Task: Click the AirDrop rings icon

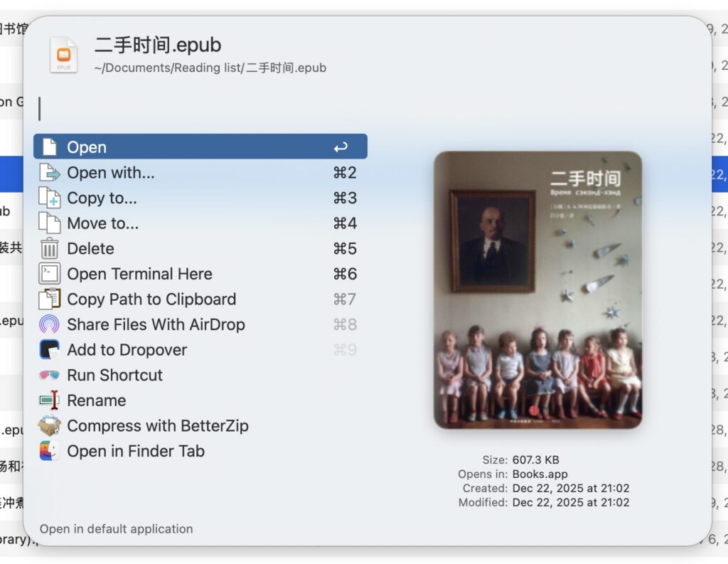Action: click(x=49, y=324)
